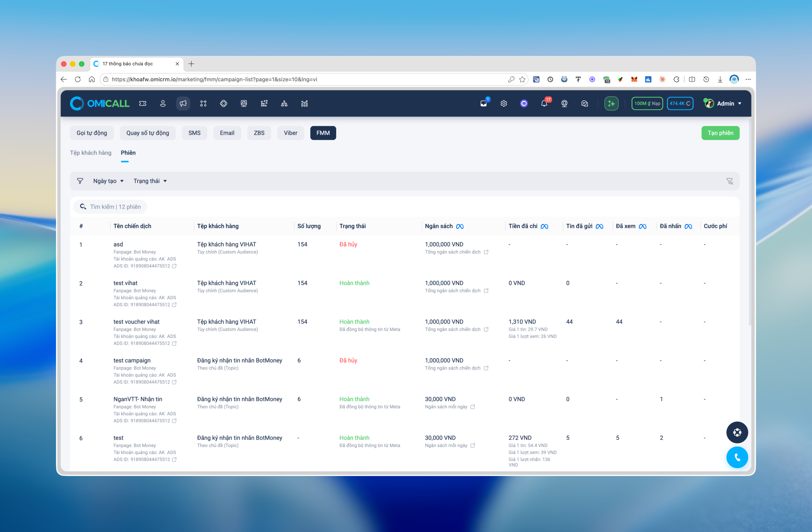This screenshot has height=532, width=812.
Task: Open the chat messages icon in header
Action: coord(585,103)
